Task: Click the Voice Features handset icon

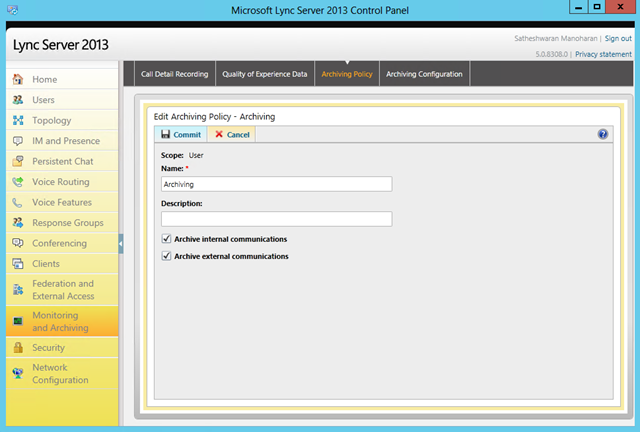Action: (18, 203)
